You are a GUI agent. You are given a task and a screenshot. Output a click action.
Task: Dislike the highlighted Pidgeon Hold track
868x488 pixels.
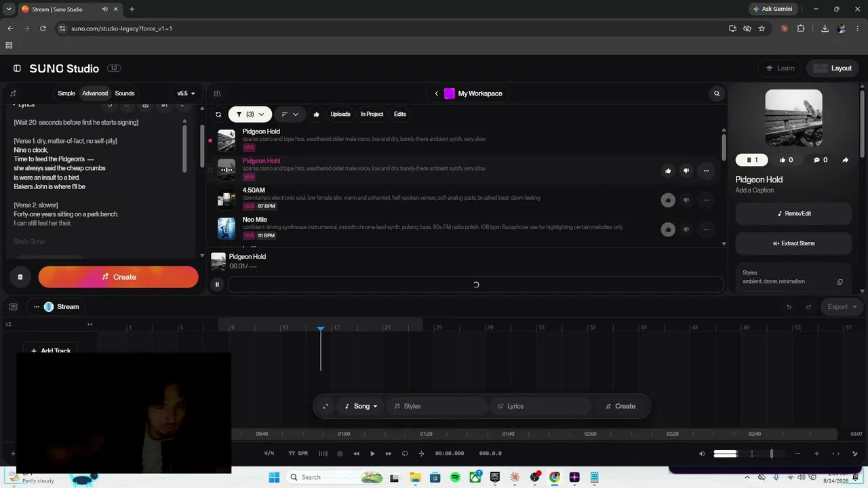[x=686, y=171]
